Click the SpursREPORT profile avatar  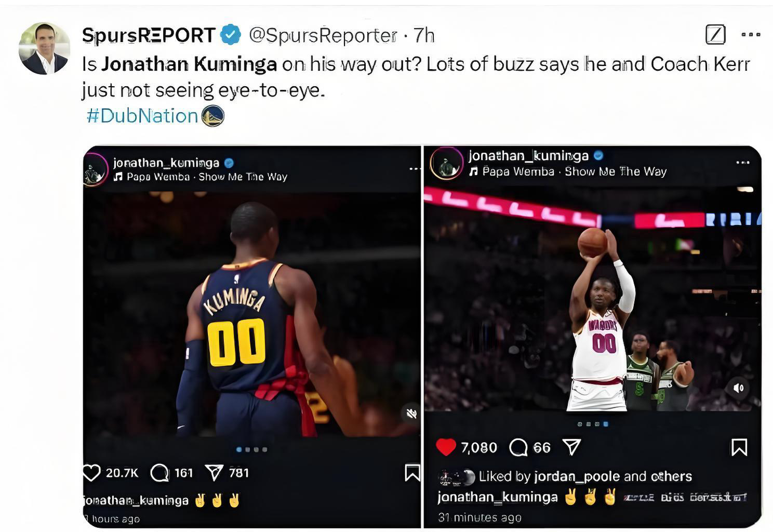[x=44, y=48]
